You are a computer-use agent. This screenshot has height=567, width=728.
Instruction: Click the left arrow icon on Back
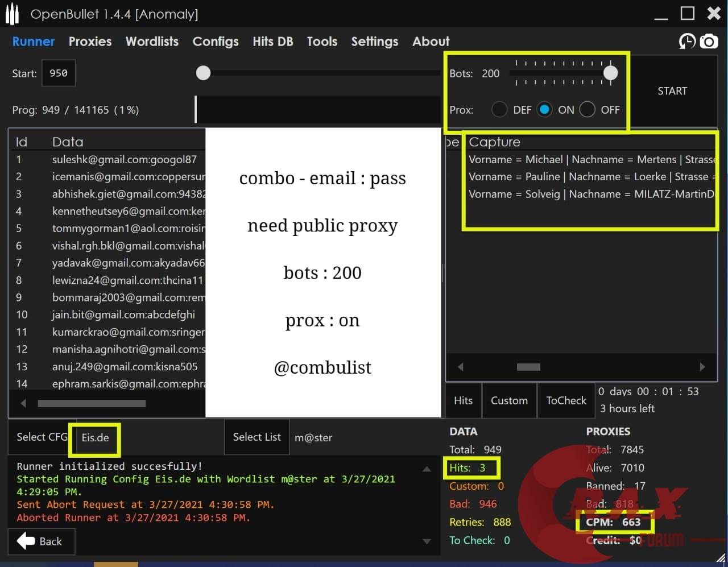click(26, 541)
